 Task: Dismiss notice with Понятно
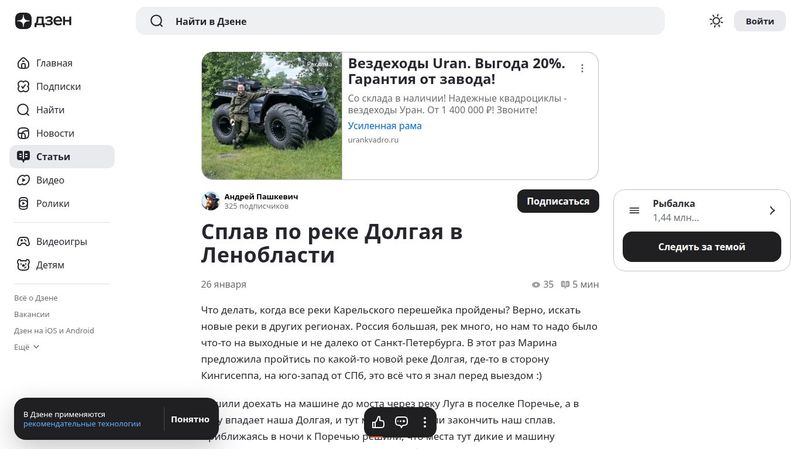[x=190, y=419]
